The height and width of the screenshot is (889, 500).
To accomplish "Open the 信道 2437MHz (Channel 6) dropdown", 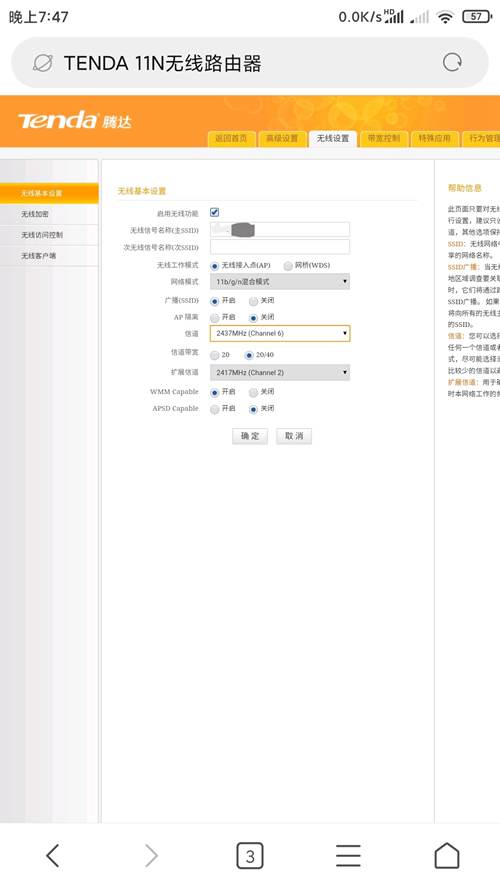I will click(279, 333).
